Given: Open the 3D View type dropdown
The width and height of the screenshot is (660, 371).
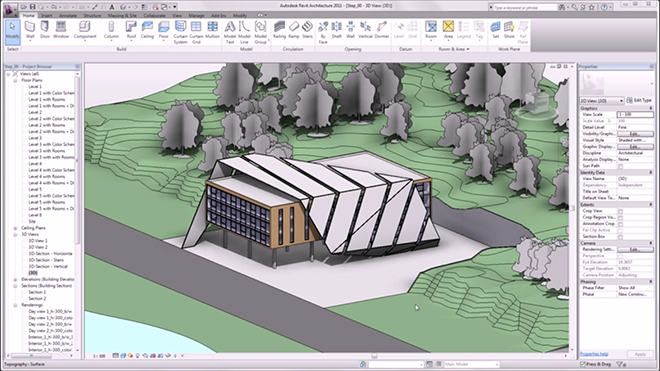Looking at the screenshot, I should tap(601, 101).
